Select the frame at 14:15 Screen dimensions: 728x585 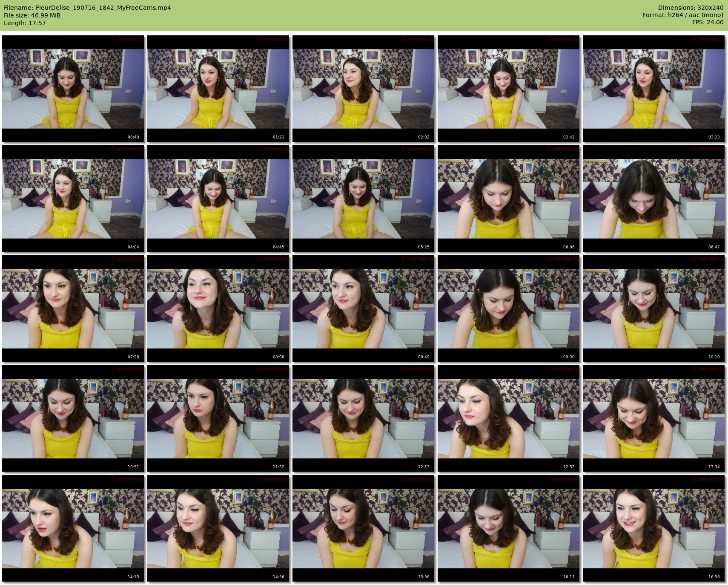click(73, 528)
